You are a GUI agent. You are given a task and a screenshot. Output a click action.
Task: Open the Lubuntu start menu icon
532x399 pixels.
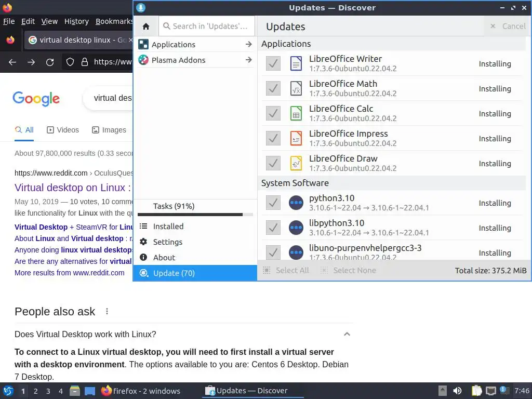(8, 391)
